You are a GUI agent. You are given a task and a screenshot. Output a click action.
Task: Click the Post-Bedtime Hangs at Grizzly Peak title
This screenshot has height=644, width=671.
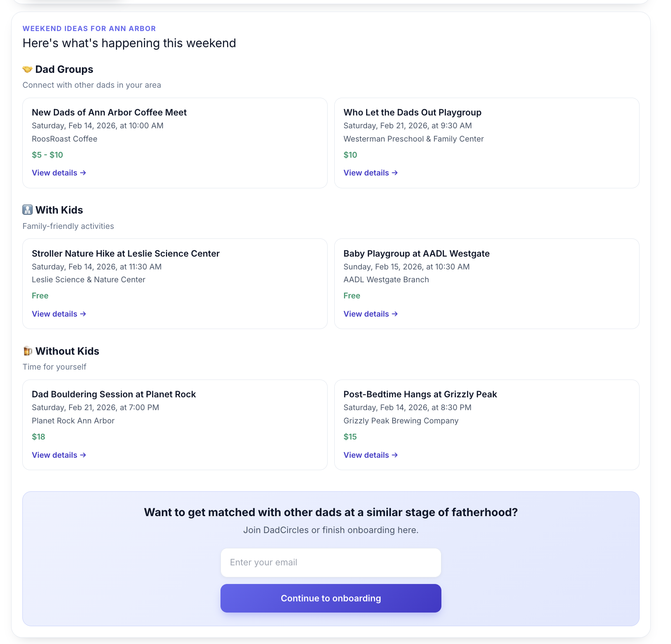pos(420,394)
